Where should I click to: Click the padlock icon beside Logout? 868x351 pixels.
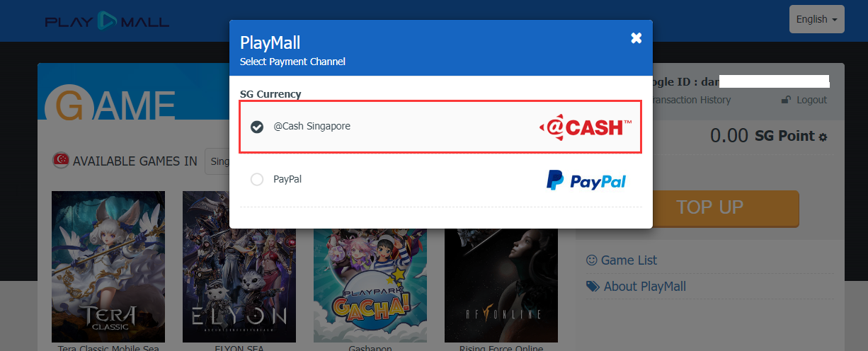(x=786, y=100)
